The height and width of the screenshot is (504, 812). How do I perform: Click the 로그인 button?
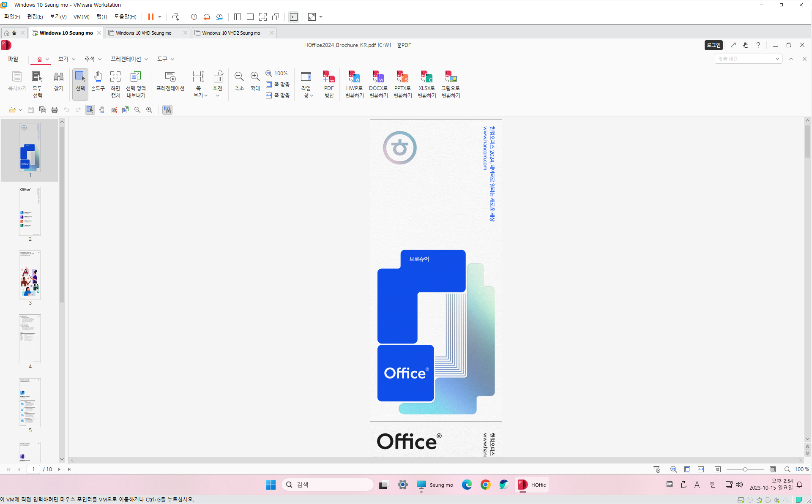pos(713,45)
